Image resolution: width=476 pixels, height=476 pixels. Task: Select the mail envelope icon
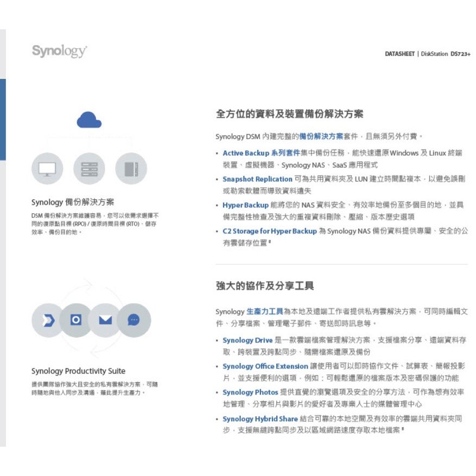click(105, 320)
